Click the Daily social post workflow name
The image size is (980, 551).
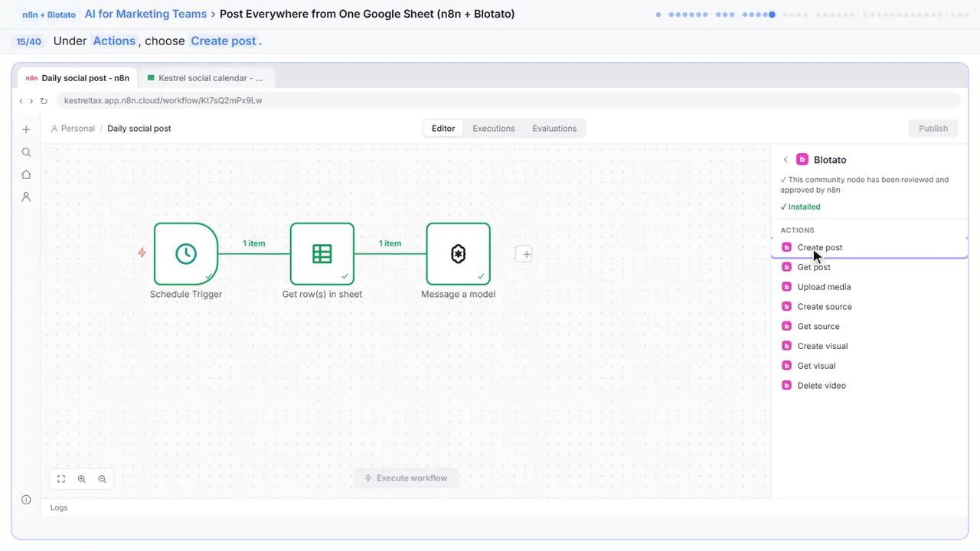click(139, 129)
